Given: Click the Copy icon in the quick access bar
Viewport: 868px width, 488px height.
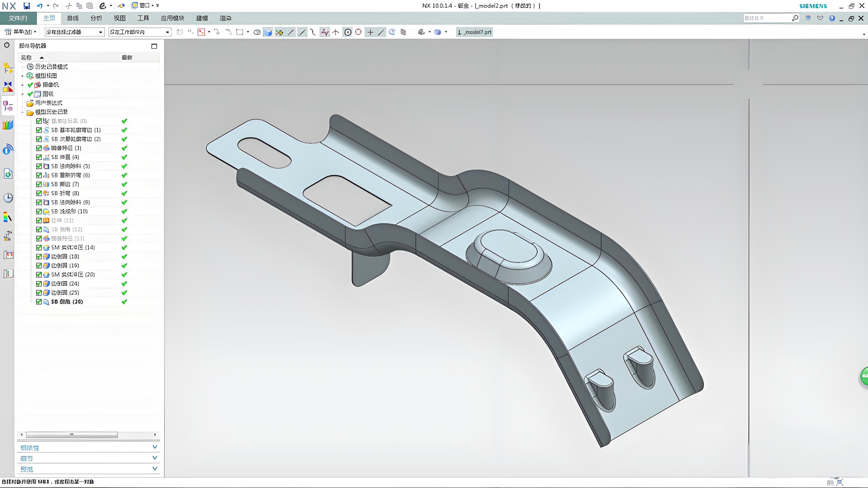Looking at the screenshot, I should (x=79, y=6).
